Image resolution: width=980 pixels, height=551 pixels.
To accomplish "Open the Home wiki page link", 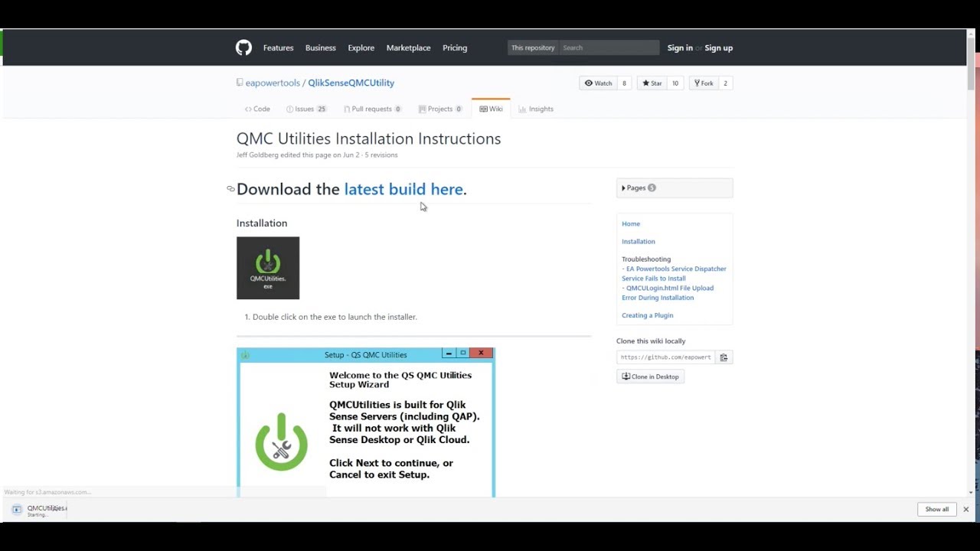I will (x=631, y=223).
